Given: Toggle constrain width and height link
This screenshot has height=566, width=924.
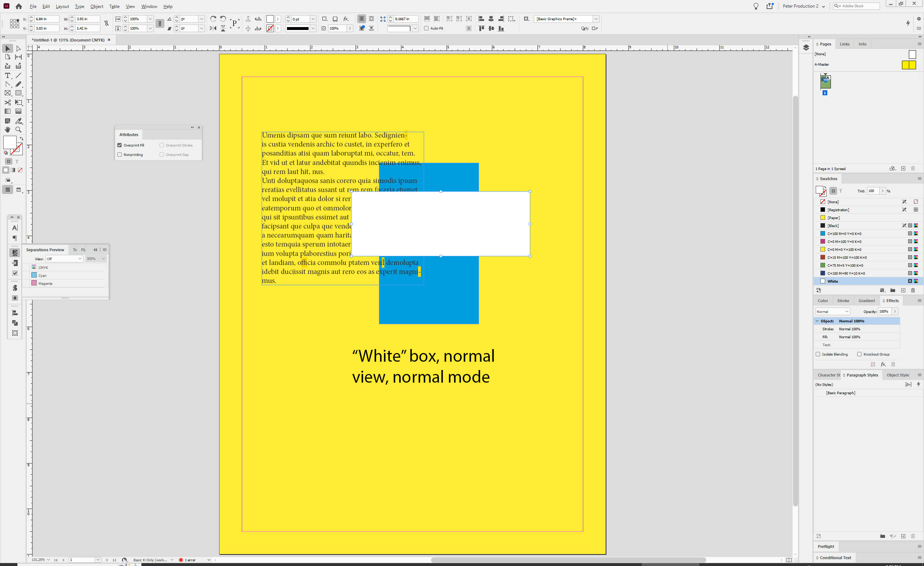Looking at the screenshot, I should tap(106, 23).
